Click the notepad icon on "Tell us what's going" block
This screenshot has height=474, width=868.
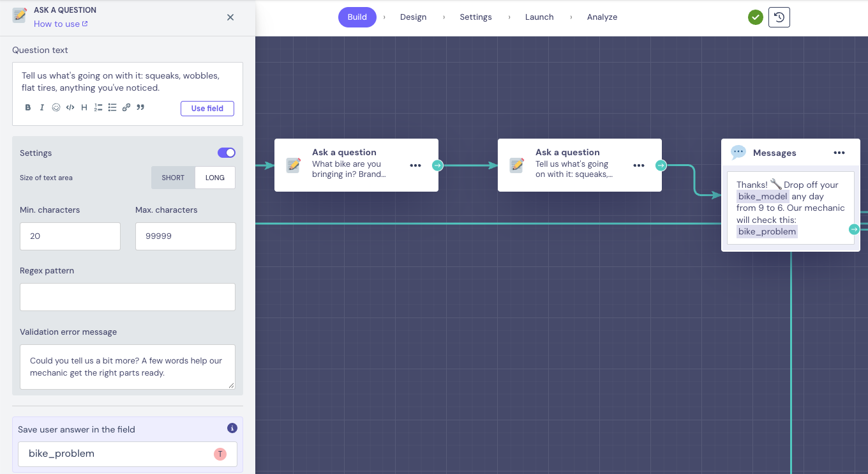(517, 165)
